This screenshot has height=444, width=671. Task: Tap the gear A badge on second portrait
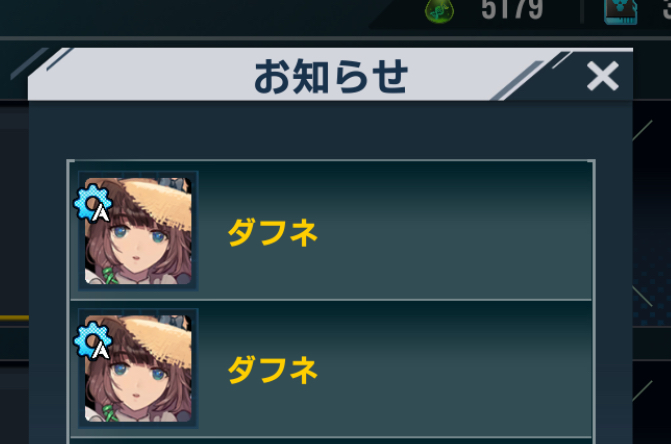pos(93,341)
